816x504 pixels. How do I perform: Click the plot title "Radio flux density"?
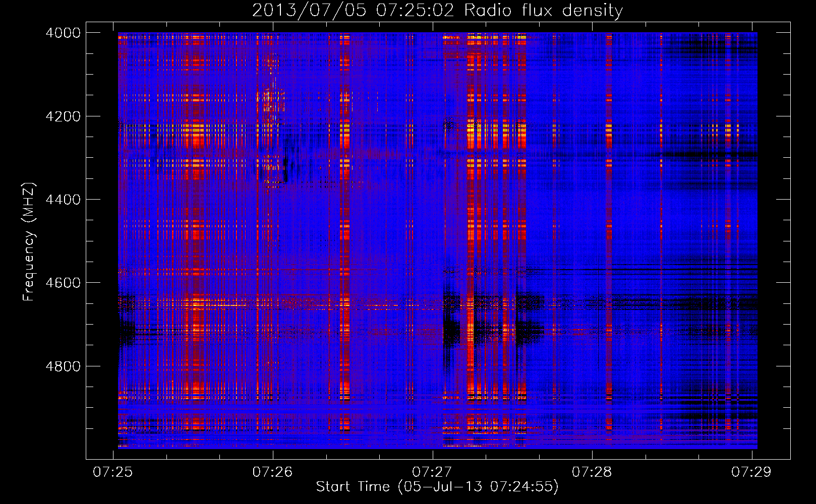click(x=543, y=10)
